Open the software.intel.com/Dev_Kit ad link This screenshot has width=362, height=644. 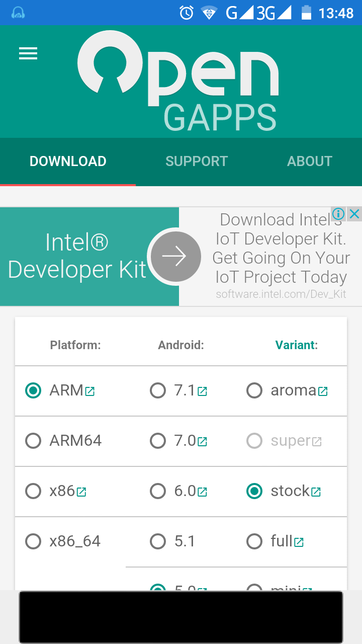click(x=281, y=294)
